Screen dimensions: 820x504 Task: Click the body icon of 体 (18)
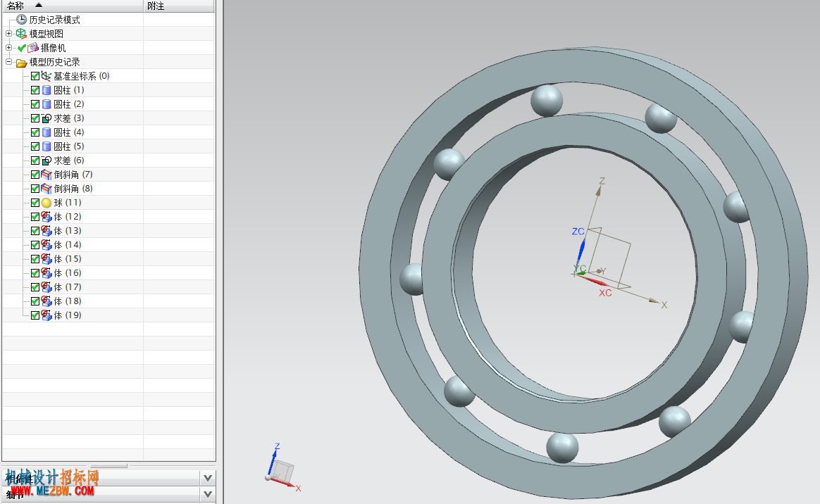tap(46, 301)
